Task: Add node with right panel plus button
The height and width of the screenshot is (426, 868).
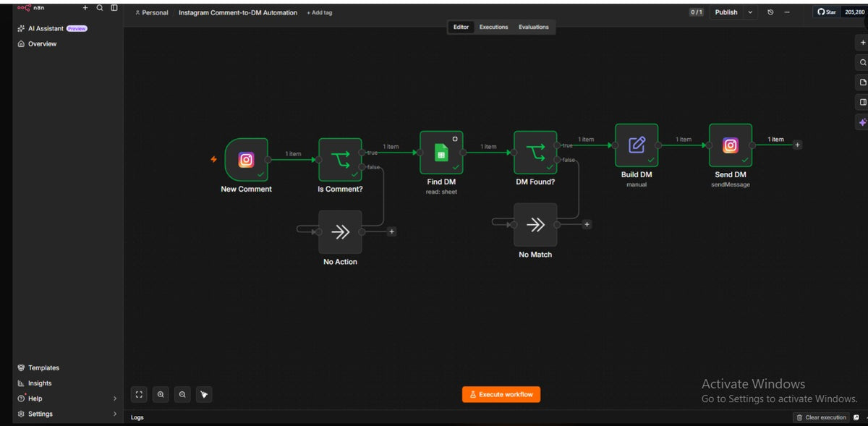Action: point(862,43)
